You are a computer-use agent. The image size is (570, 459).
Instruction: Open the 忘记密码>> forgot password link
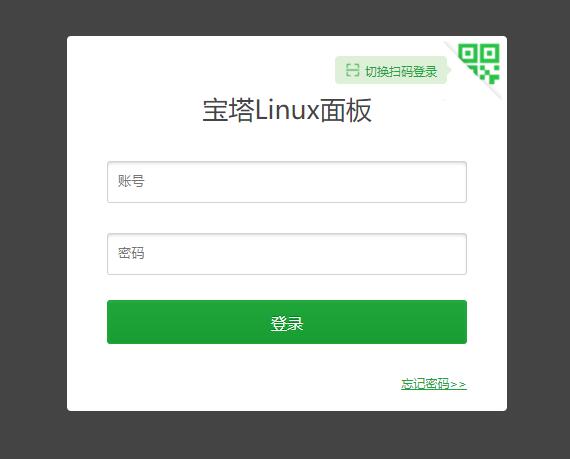tap(434, 384)
